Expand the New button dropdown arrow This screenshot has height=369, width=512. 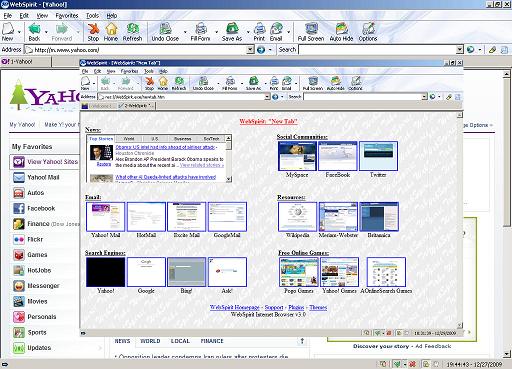click(x=19, y=32)
